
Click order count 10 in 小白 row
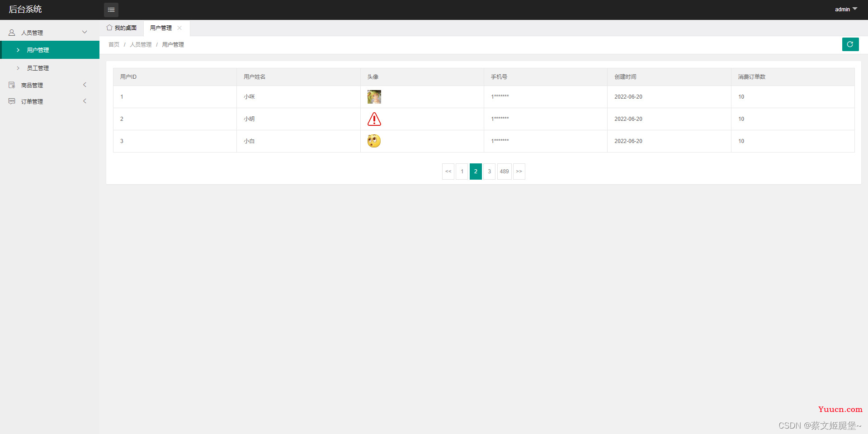741,141
